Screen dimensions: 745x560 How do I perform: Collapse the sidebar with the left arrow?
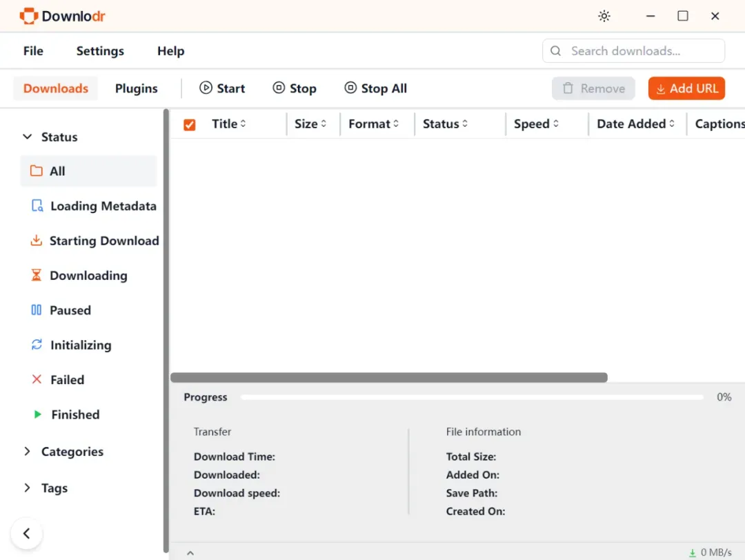click(x=27, y=533)
